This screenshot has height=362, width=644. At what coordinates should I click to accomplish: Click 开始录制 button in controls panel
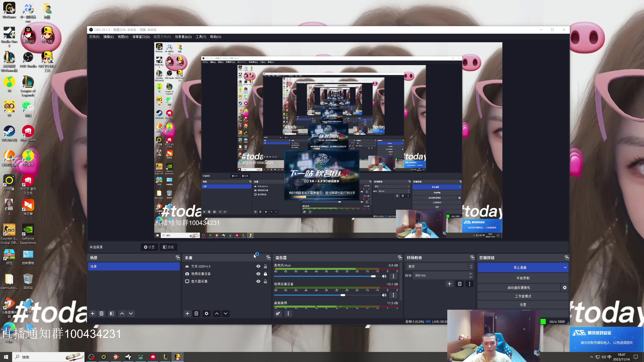pyautogui.click(x=523, y=278)
